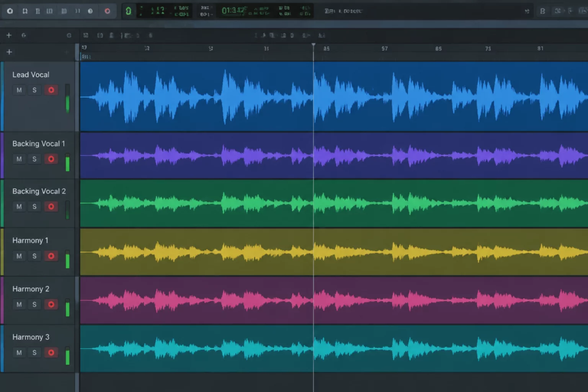
Task: Arm the Harmony 2 track for recording
Action: click(51, 305)
